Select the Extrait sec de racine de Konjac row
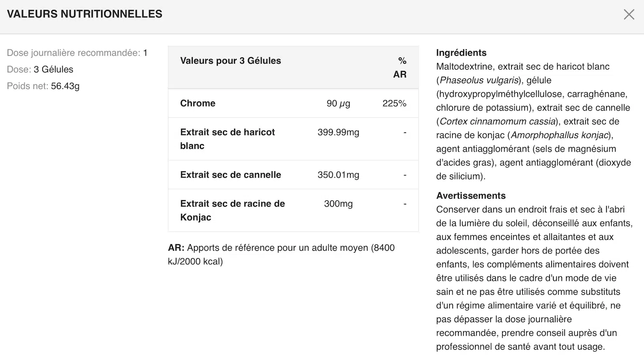 [232, 210]
